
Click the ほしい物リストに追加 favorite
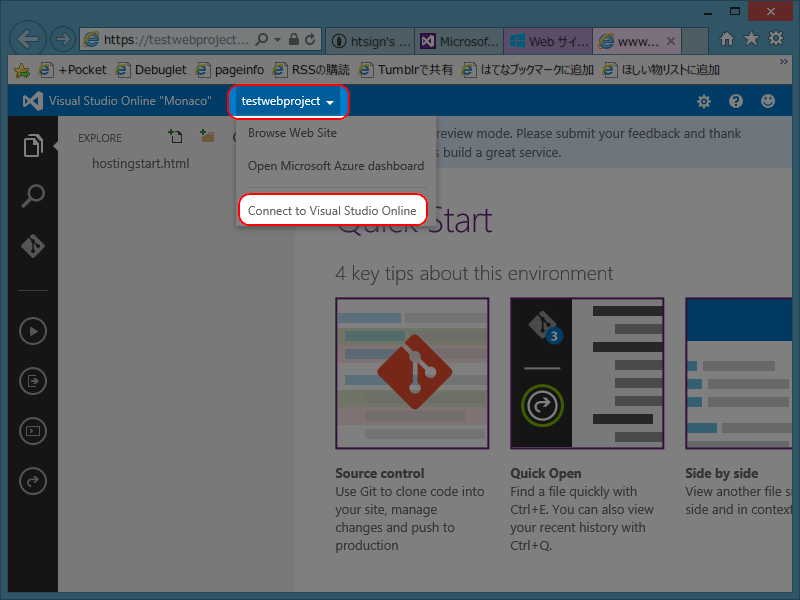(x=661, y=70)
